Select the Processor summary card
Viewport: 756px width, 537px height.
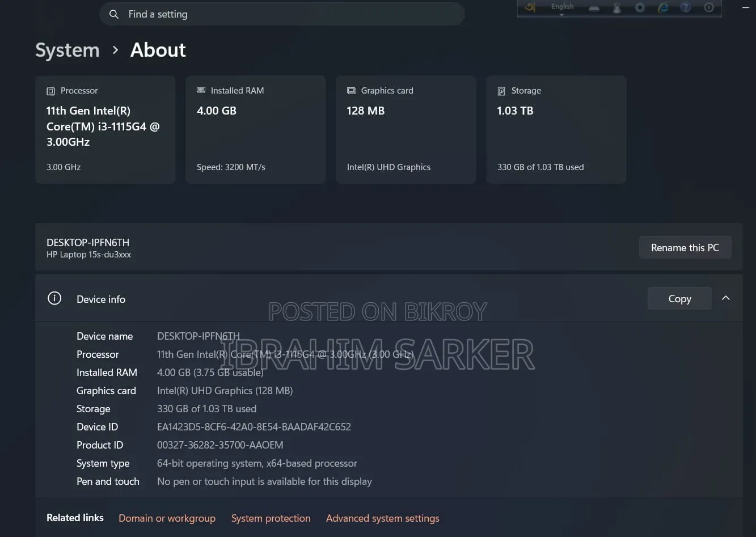pos(105,130)
